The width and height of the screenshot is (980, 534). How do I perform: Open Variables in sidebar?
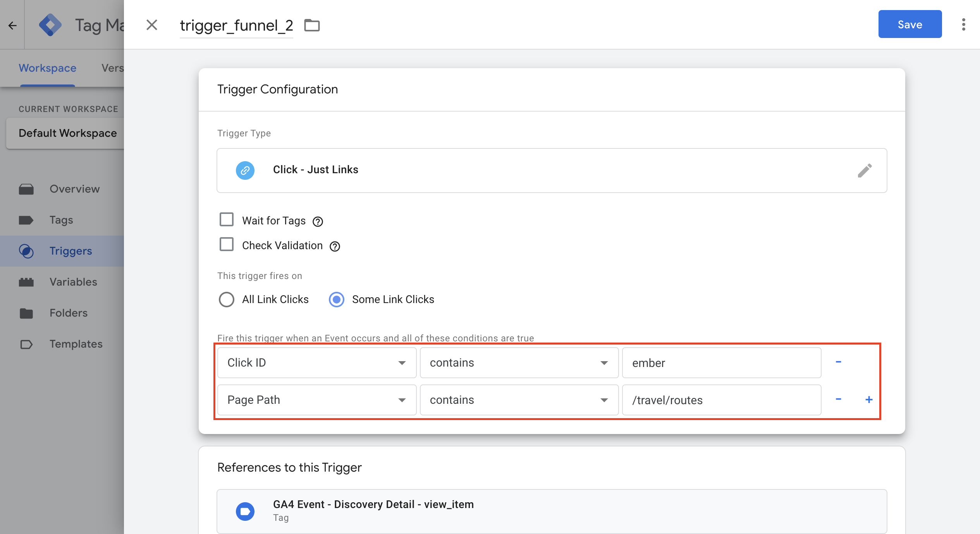(x=62, y=282)
